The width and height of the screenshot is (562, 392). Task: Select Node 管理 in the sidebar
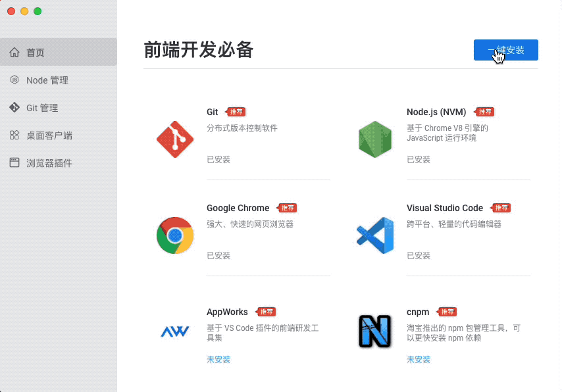click(x=47, y=80)
